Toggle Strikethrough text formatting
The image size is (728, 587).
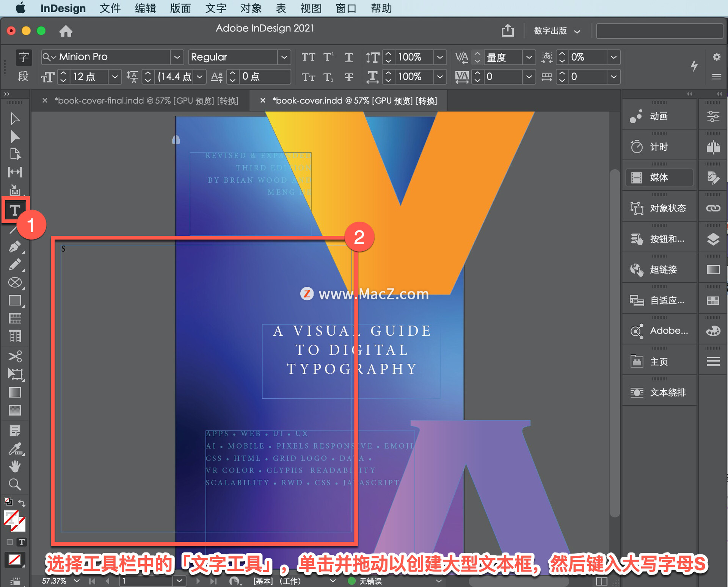coord(349,77)
